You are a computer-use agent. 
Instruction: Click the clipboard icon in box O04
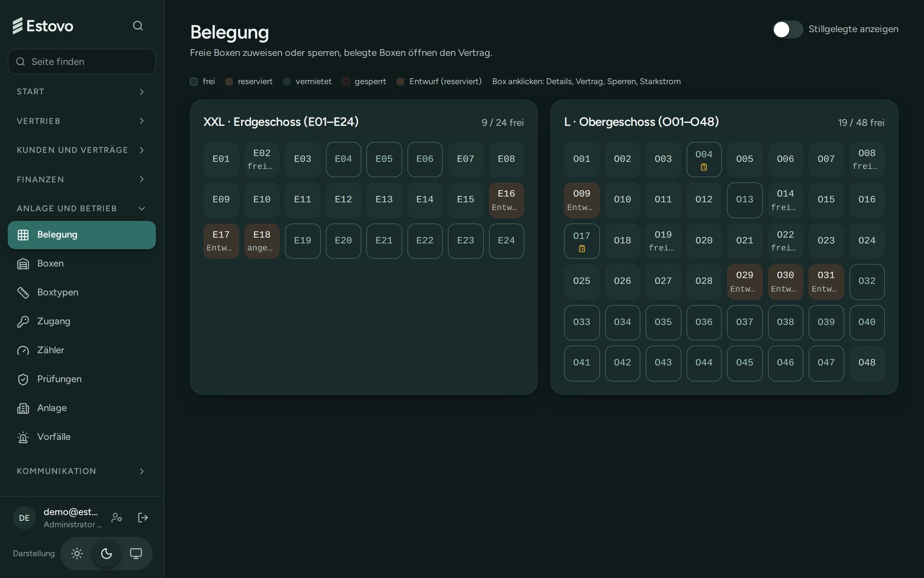coord(704,167)
